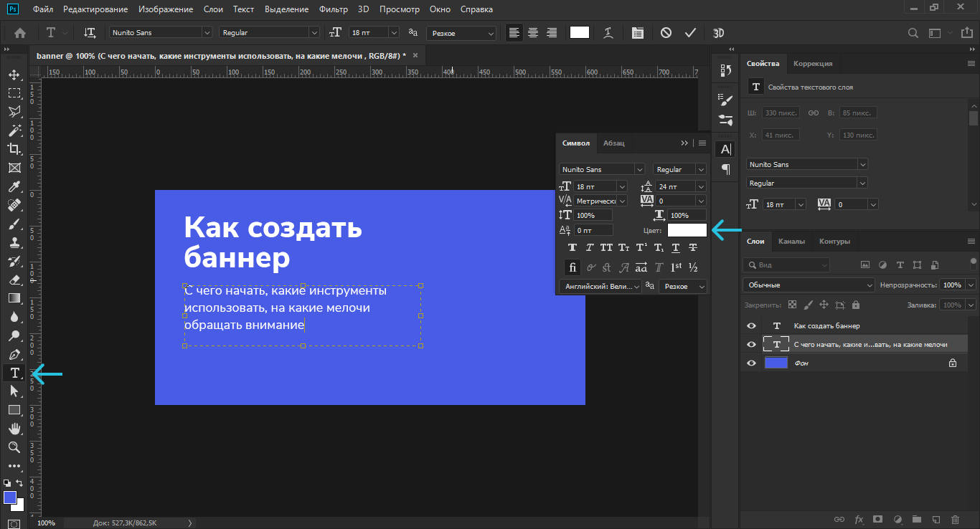
Task: Open the Файл menu
Action: pos(43,9)
